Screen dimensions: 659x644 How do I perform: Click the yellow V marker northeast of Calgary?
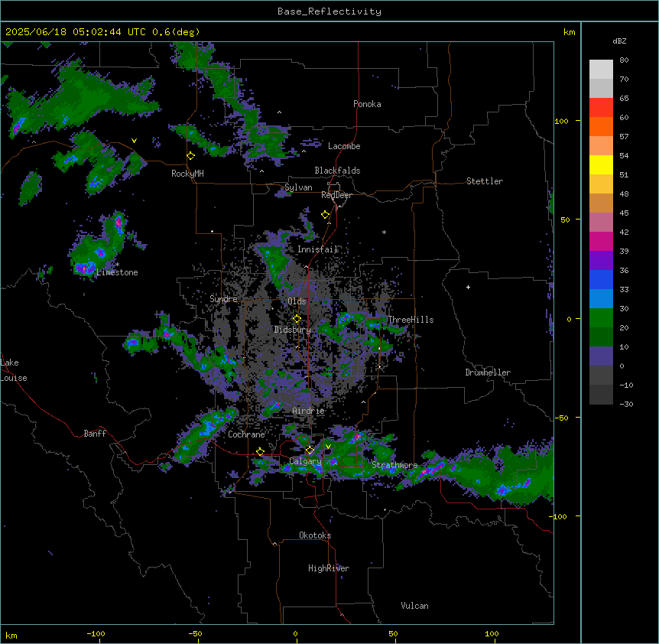tap(328, 447)
